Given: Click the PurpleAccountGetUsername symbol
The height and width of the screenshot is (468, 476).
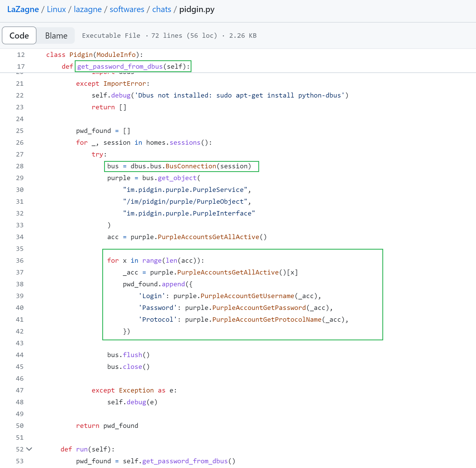Looking at the screenshot, I should click(x=247, y=296).
